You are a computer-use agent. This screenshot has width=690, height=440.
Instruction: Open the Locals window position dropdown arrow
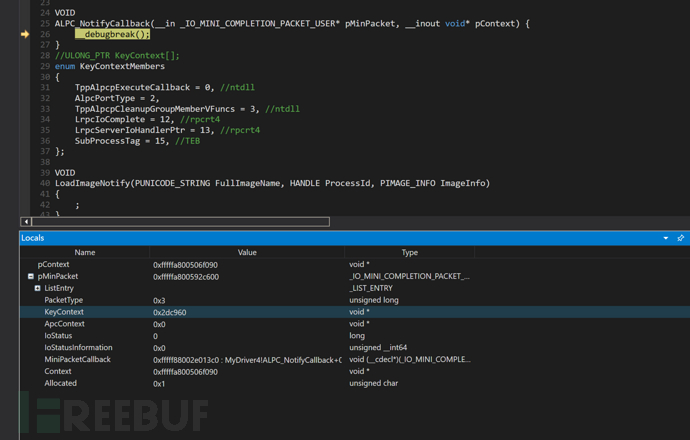pyautogui.click(x=666, y=238)
